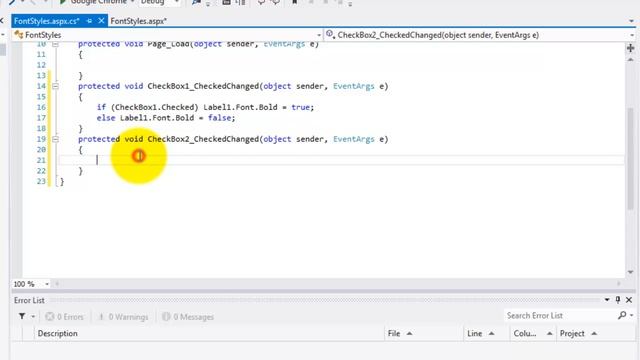Toggle the 0 Warnings filter
The image size is (640, 360).
(123, 317)
